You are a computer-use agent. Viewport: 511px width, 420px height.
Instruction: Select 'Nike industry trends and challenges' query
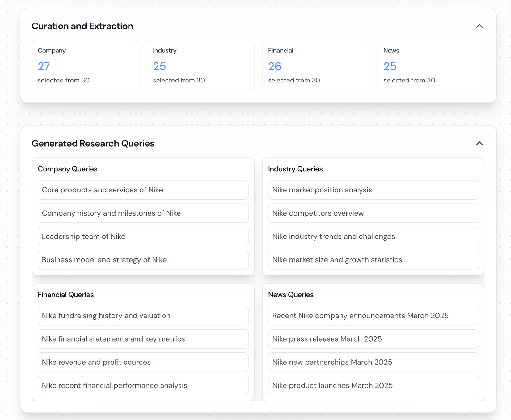(374, 237)
